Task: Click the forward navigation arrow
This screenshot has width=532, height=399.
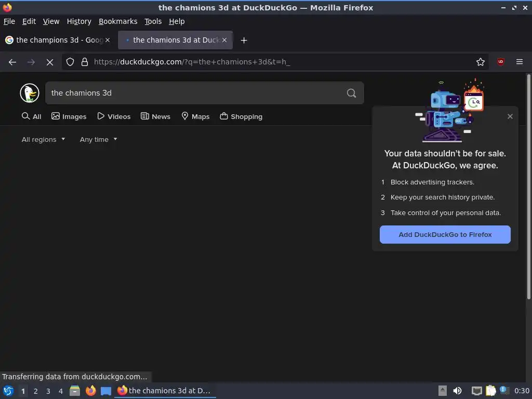Action: tap(31, 62)
